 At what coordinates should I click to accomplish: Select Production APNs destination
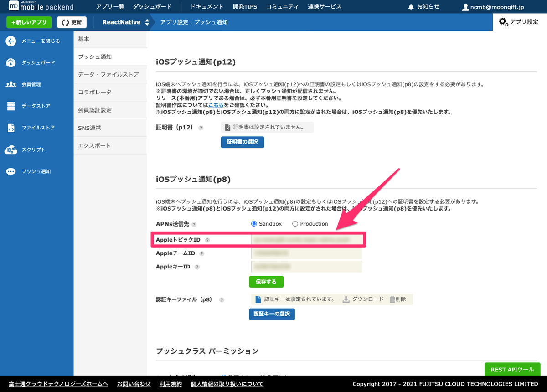(x=295, y=224)
